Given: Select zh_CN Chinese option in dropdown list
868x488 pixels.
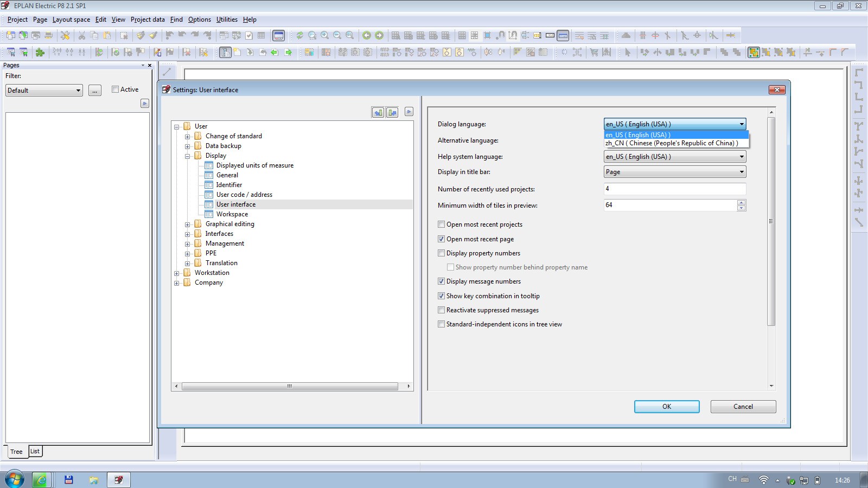Looking at the screenshot, I should pos(676,143).
